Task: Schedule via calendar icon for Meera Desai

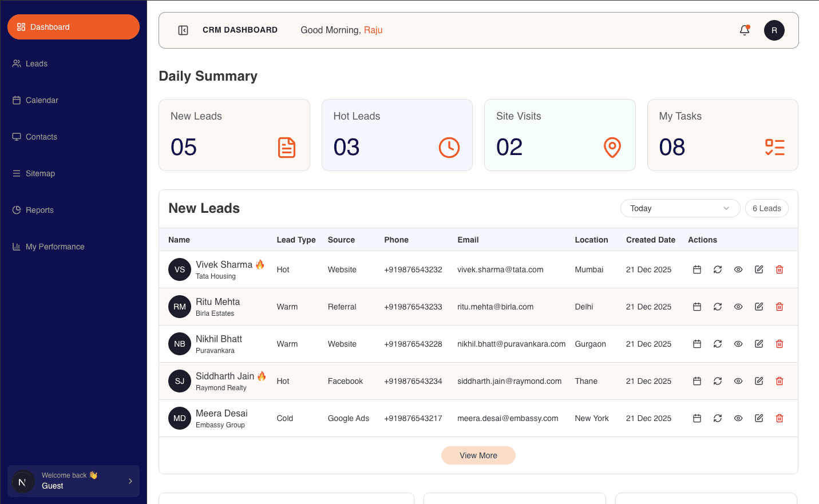Action: pyautogui.click(x=697, y=418)
